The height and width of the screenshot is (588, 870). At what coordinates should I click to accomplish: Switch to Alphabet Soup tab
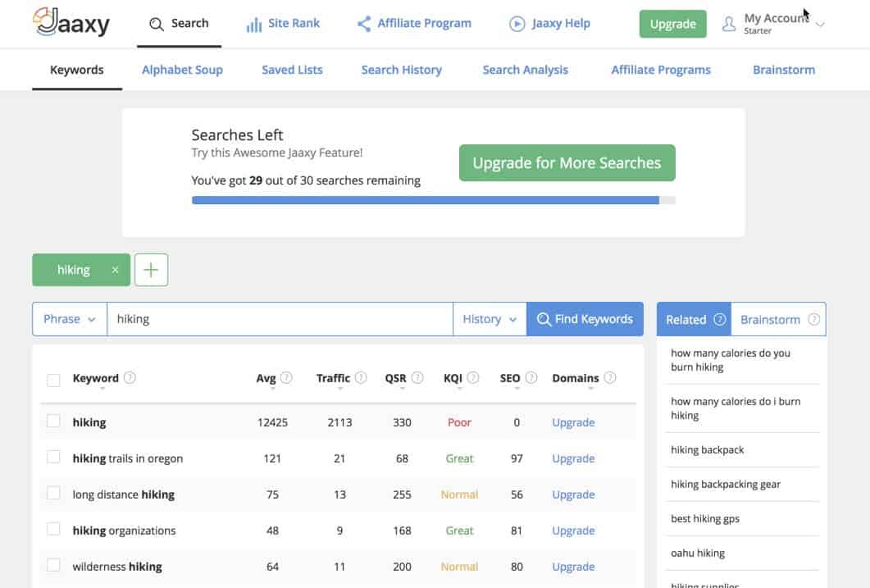[x=182, y=70]
